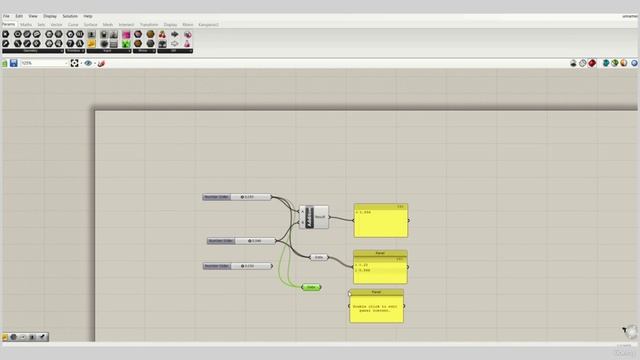Switch to the Intersect component tab

[126, 25]
